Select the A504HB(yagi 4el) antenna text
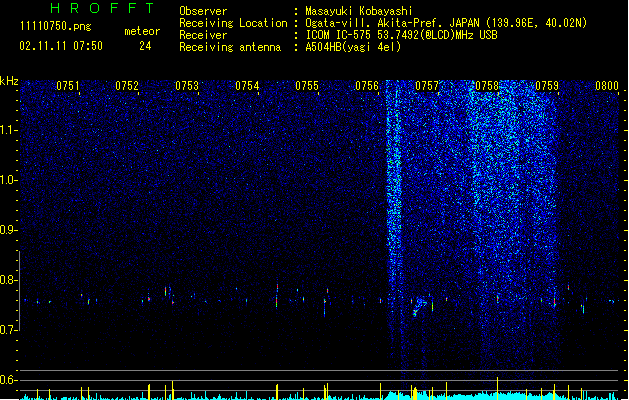The image size is (629, 400). click(353, 47)
